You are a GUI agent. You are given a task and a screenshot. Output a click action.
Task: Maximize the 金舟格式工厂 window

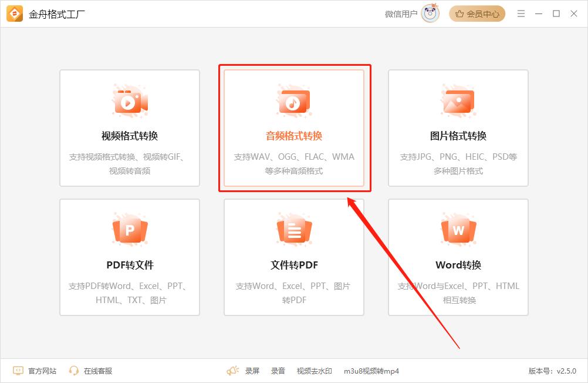tap(556, 14)
